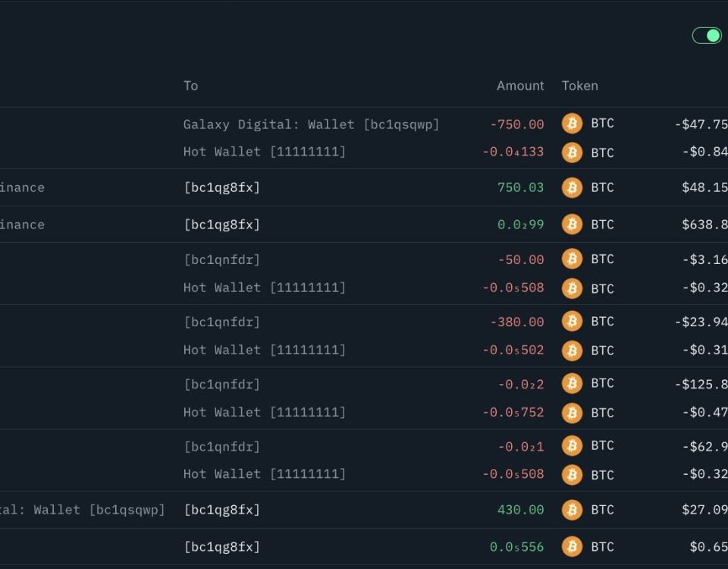Toggle the green switch at top right
The image size is (728, 569).
(x=707, y=36)
